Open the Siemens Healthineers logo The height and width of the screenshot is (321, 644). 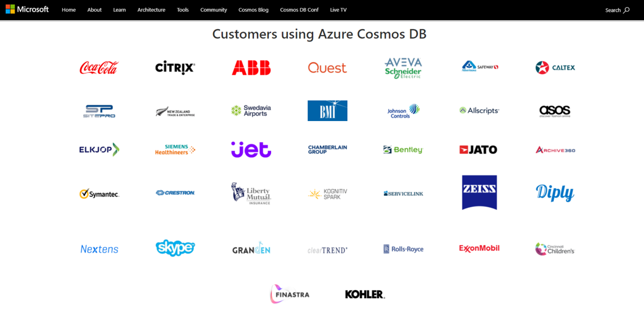click(x=176, y=150)
